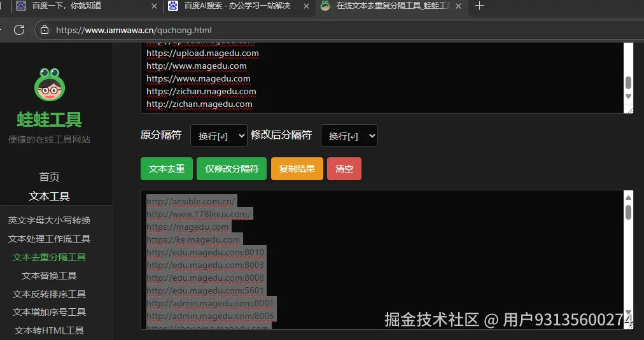This screenshot has height=340, width=644.
Task: Click result line http://admin.magedu.com:8005
Action: point(210,316)
